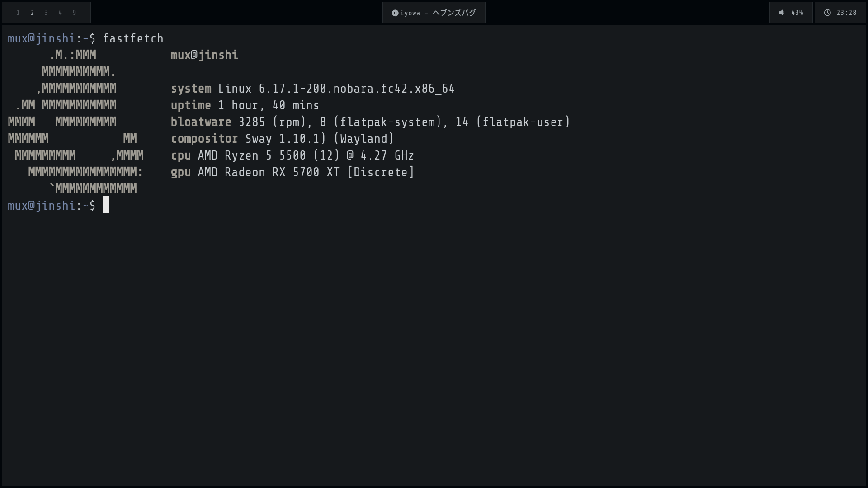Click the volume speaker icon
This screenshot has height=488, width=868.
coord(782,13)
